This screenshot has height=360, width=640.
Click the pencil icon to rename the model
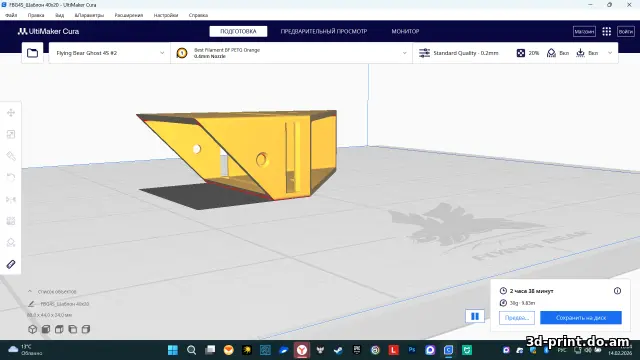point(31,304)
